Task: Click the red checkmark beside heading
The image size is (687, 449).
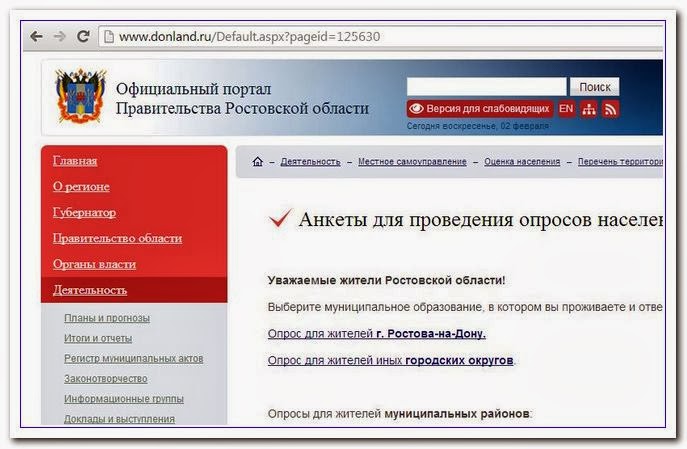Action: coord(280,218)
